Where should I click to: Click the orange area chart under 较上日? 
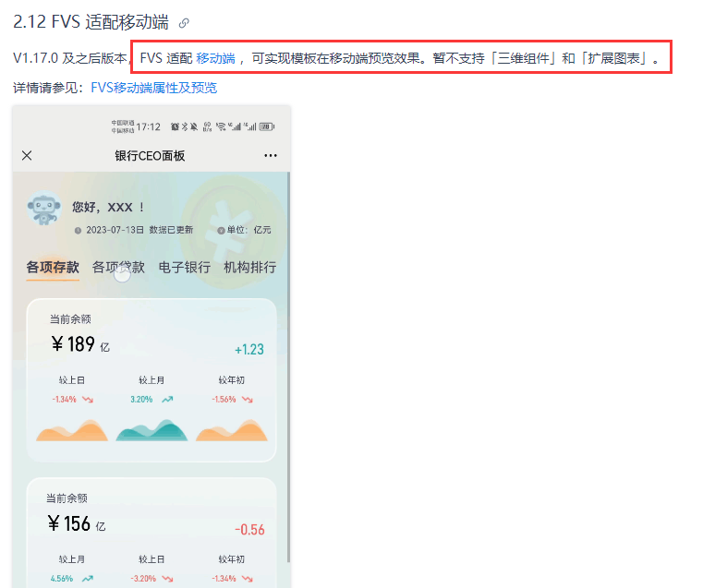point(71,430)
